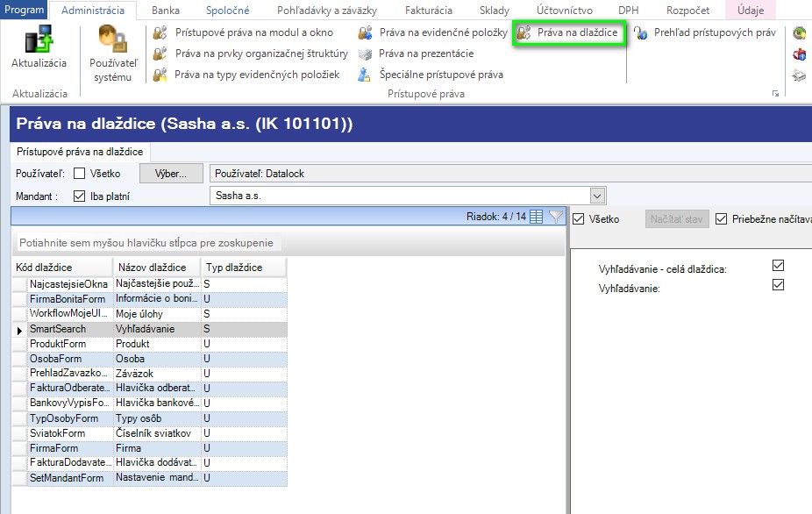Open Práva na prezentácie
The image size is (812, 514).
click(416, 54)
